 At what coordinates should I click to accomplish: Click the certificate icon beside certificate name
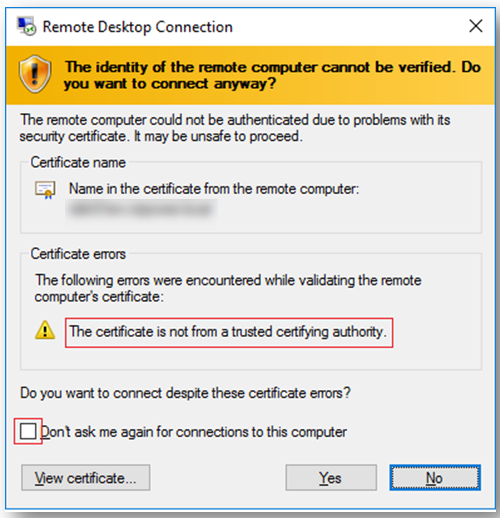(45, 190)
